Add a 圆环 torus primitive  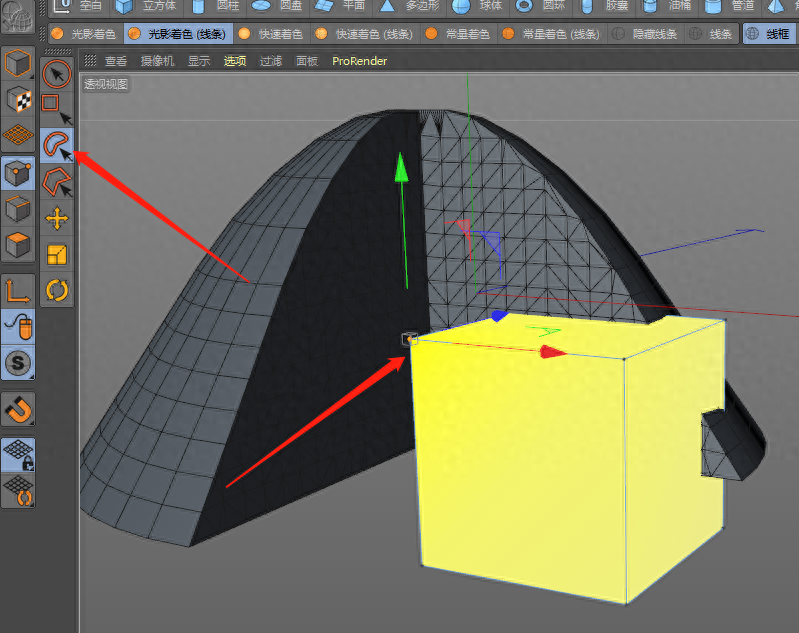[x=541, y=6]
